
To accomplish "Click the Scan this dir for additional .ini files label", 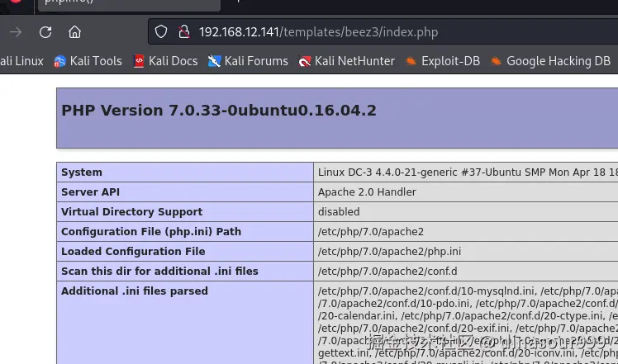I will 159,271.
